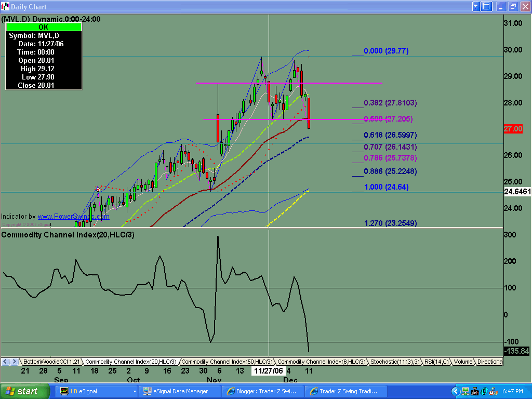Viewport: 532px width, 399px height.
Task: Click the 0.707 (26.1431) Fibonacci label
Action: [x=390, y=147]
